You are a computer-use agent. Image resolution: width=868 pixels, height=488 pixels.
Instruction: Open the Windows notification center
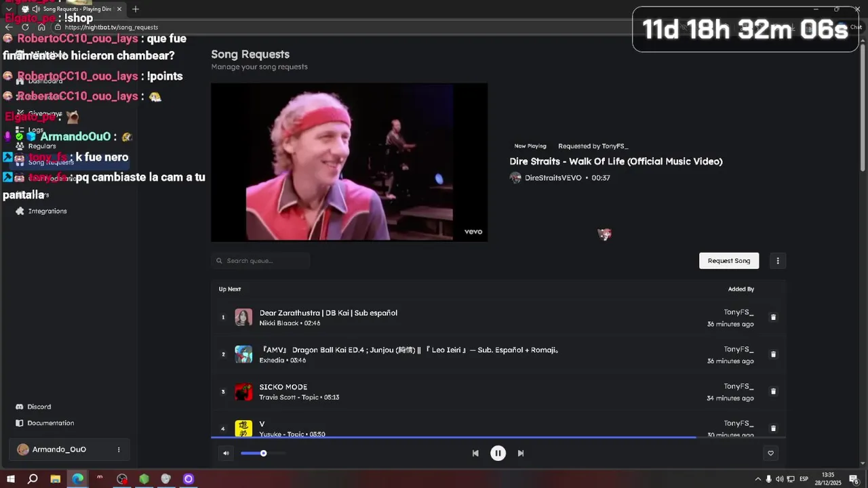(854, 479)
